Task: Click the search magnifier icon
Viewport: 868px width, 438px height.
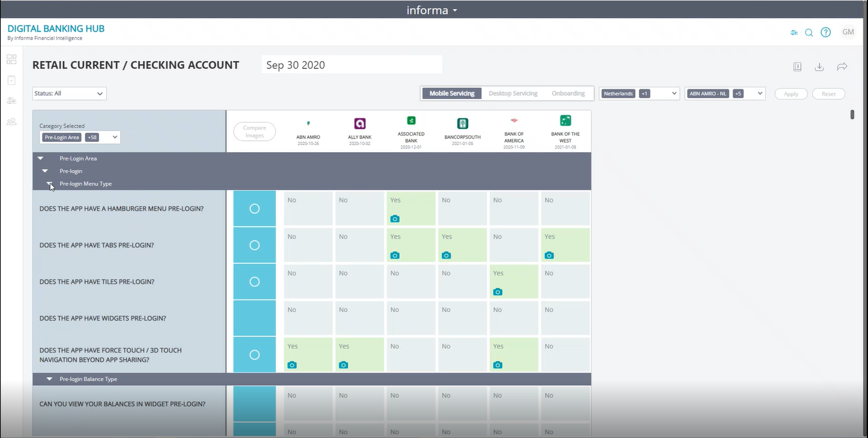Action: point(809,32)
